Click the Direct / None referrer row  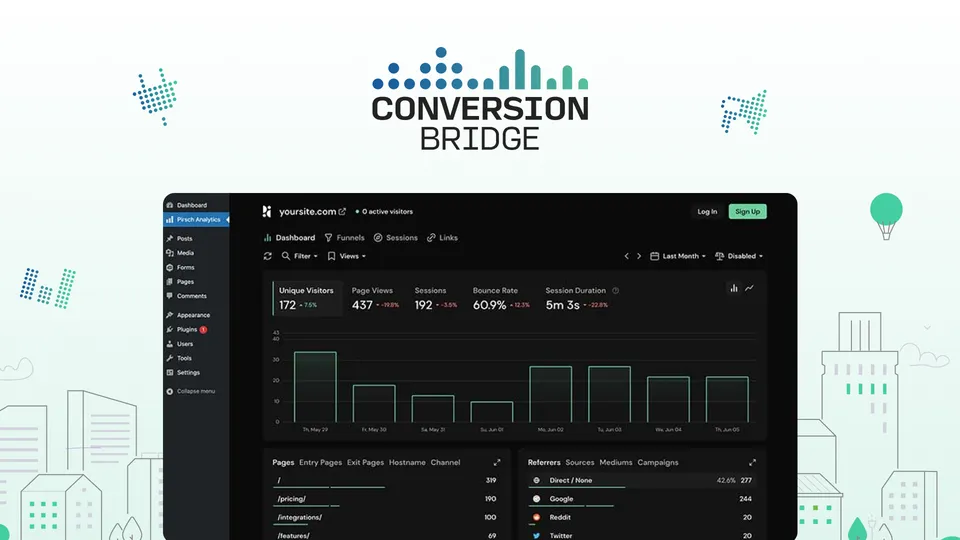click(642, 481)
